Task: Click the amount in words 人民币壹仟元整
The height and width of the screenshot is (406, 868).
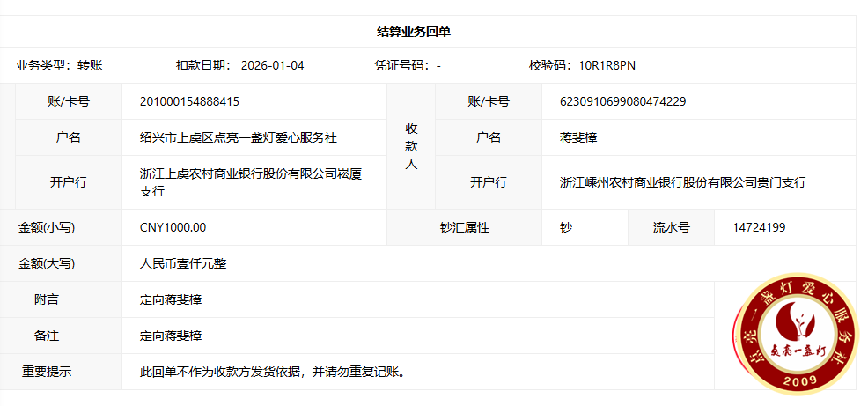Action: [x=183, y=263]
